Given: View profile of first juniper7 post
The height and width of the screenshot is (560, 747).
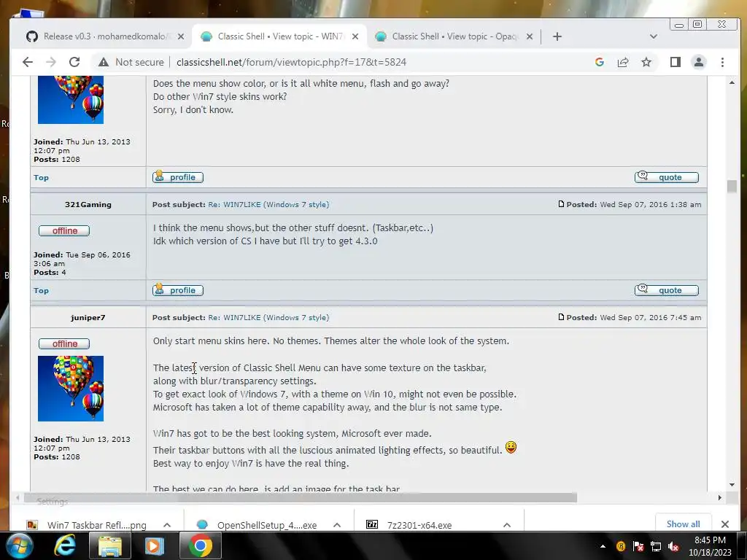Looking at the screenshot, I should click(178, 177).
